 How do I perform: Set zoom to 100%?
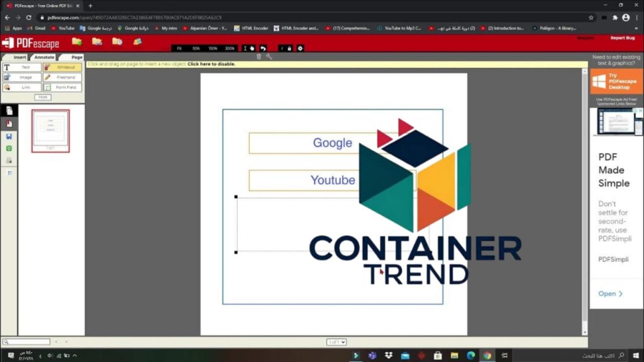(x=213, y=48)
